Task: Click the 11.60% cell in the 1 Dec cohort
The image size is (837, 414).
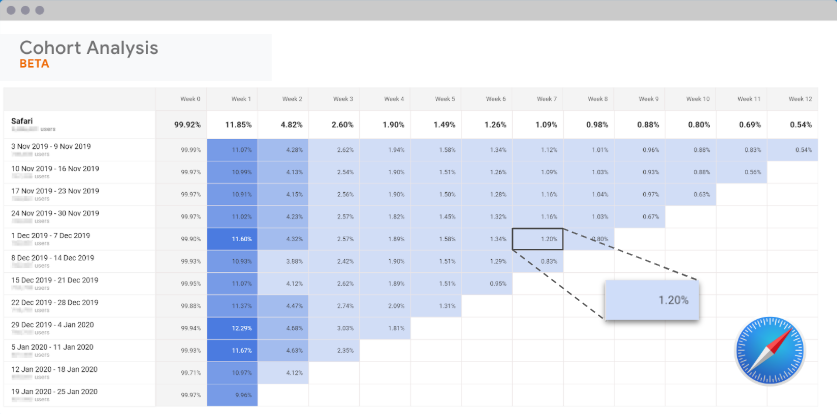Action: tap(231, 239)
